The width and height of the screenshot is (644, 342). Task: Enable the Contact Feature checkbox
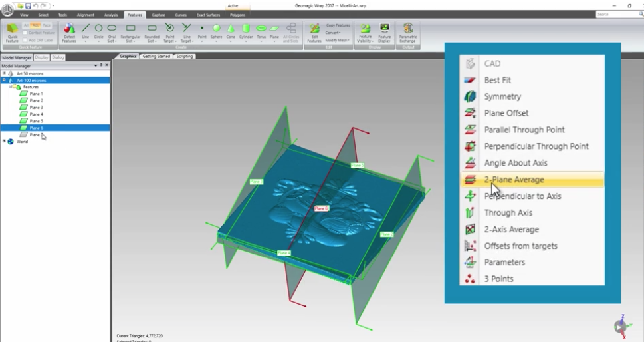pos(25,33)
